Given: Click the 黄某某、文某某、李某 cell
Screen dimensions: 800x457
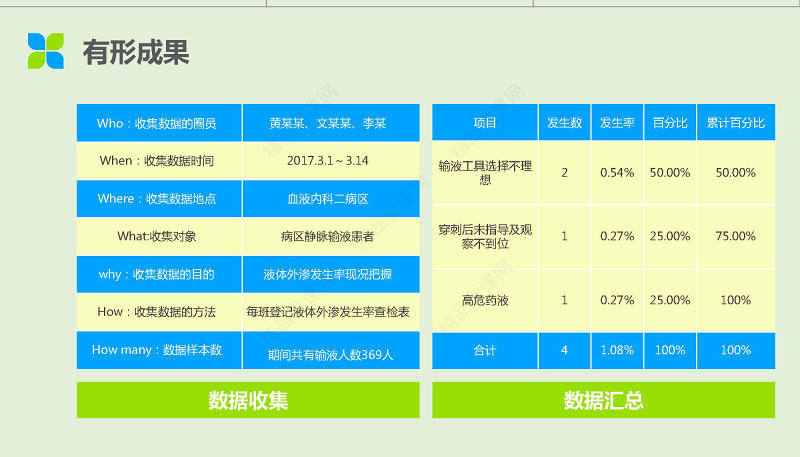Looking at the screenshot, I should 330,123.
